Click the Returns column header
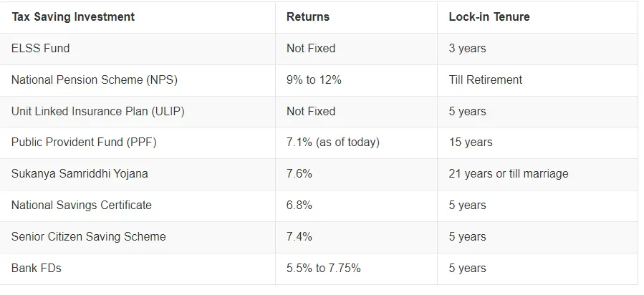This screenshot has width=644, height=295. (308, 16)
